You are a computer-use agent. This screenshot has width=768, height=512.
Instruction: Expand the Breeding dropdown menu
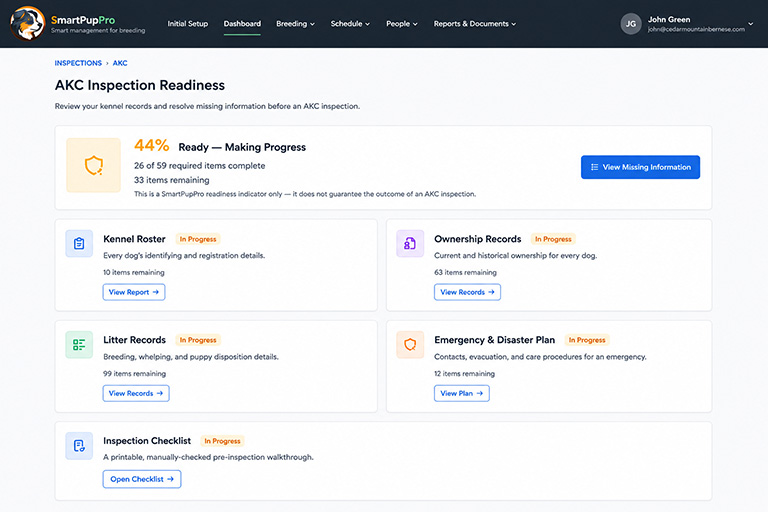tap(295, 24)
